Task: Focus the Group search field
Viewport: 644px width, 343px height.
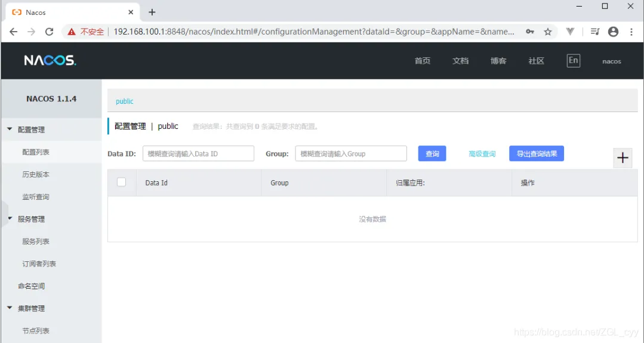Action: [x=351, y=154]
